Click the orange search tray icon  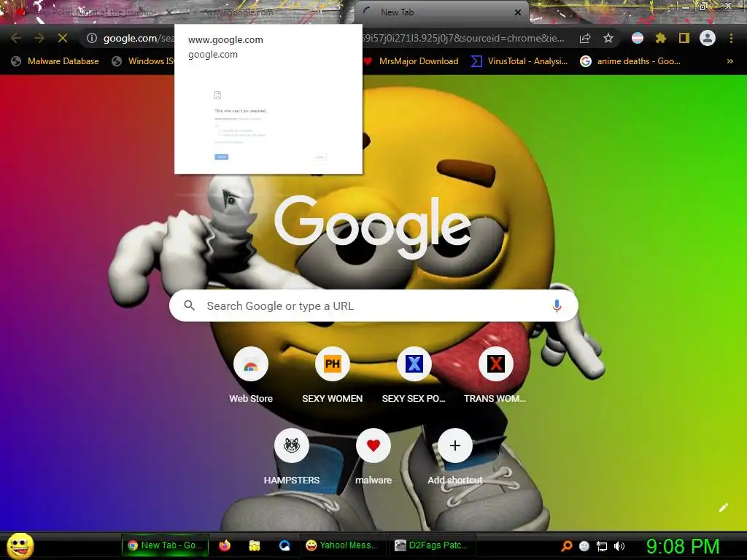[566, 546]
